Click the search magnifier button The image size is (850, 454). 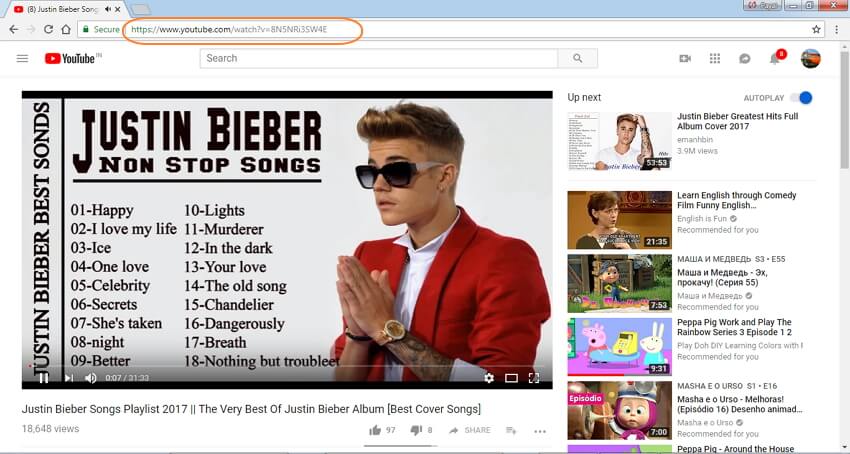(x=577, y=58)
